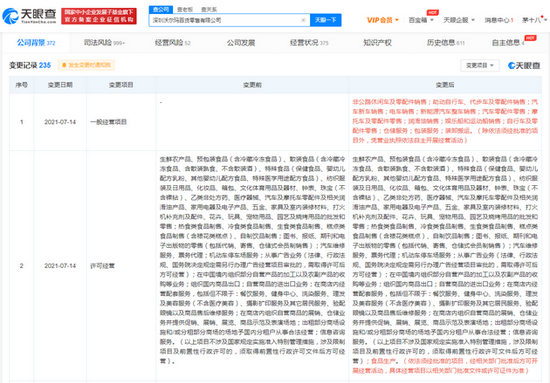Switch to the 查关系 search tab
This screenshot has height=383, width=550.
[209, 9]
